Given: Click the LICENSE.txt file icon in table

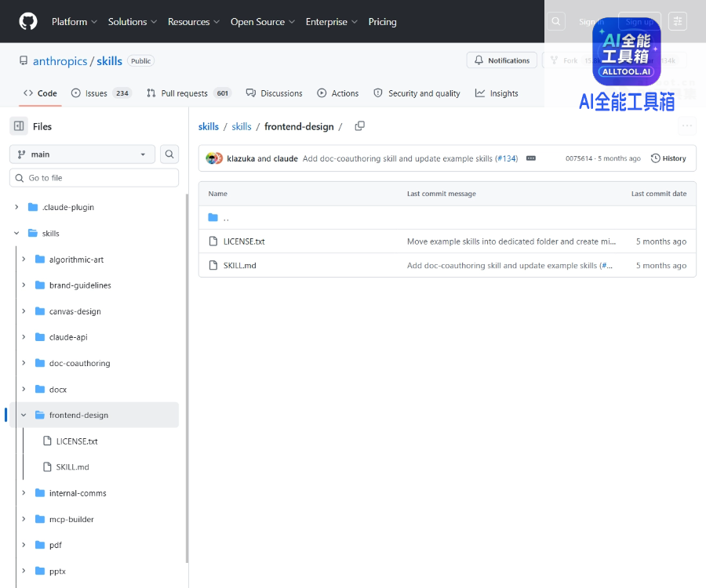Looking at the screenshot, I should point(213,241).
